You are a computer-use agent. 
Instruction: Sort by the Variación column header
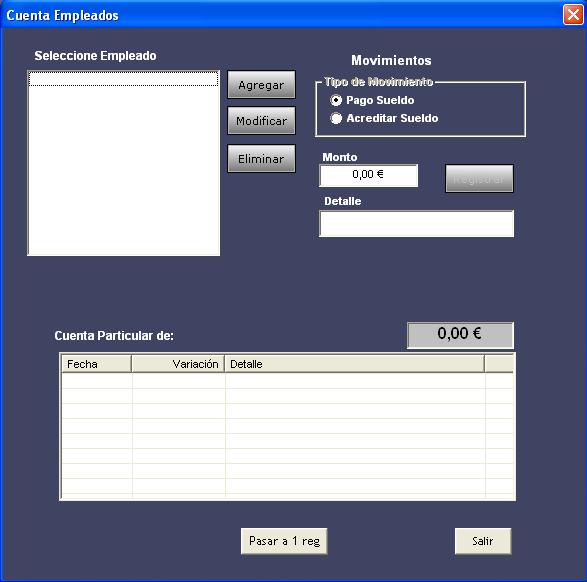178,364
